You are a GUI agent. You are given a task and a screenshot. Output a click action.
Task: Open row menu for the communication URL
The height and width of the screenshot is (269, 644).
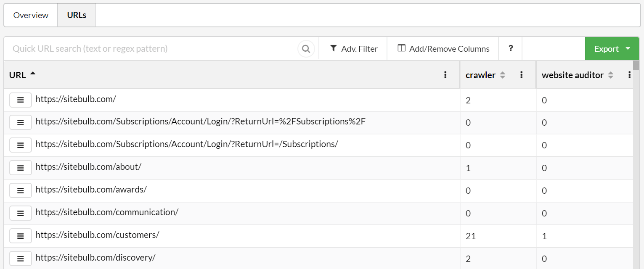[20, 213]
